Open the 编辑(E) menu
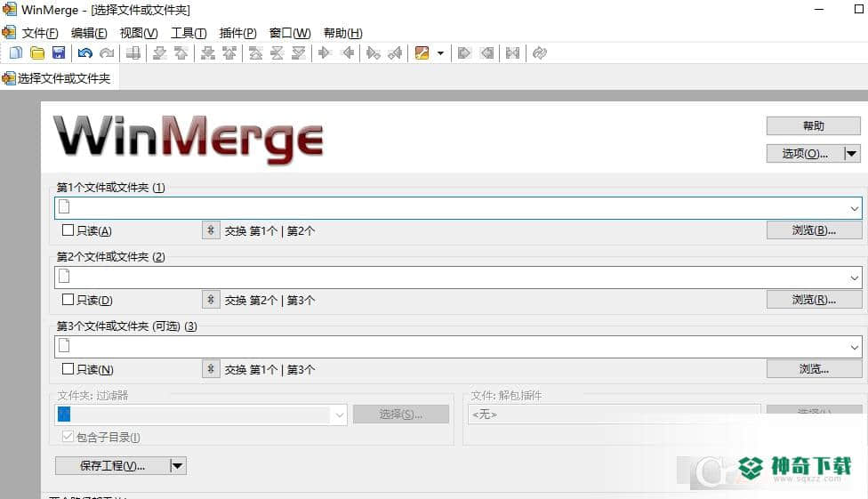The height and width of the screenshot is (499, 868). [x=89, y=33]
